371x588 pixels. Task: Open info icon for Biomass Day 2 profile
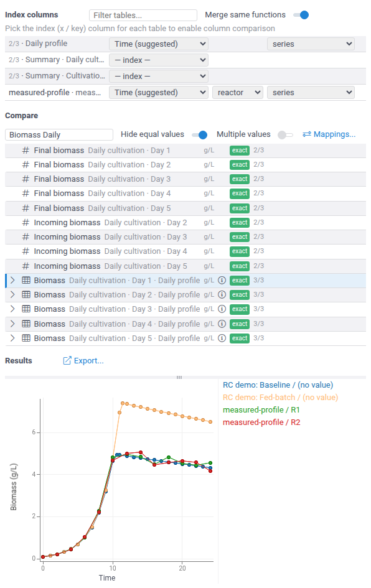(x=222, y=294)
